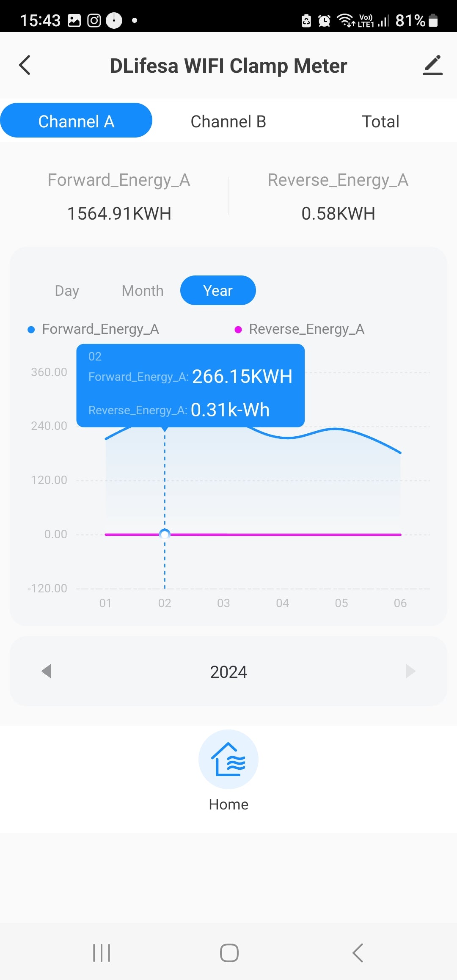Switch to Total tab
Image resolution: width=457 pixels, height=980 pixels.
(x=380, y=121)
